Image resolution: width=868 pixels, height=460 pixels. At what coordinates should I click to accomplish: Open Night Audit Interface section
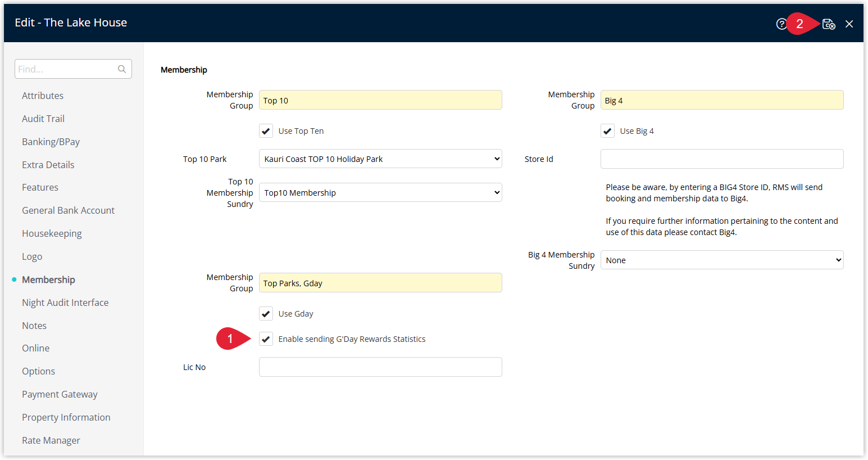tap(65, 303)
